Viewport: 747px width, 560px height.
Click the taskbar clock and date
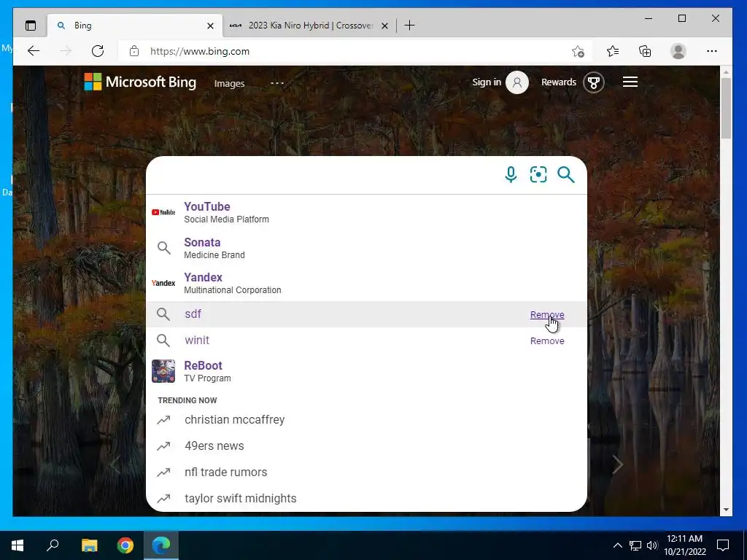pyautogui.click(x=685, y=545)
